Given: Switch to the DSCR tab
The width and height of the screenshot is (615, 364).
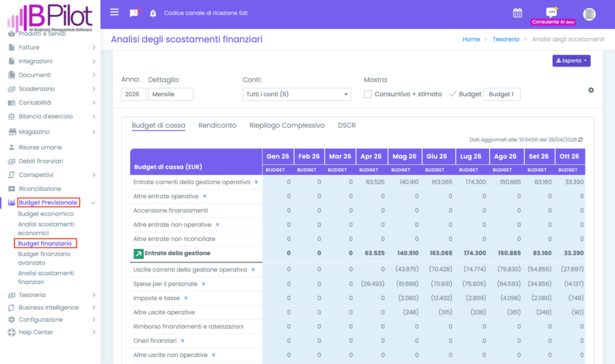Looking at the screenshot, I should [x=347, y=126].
